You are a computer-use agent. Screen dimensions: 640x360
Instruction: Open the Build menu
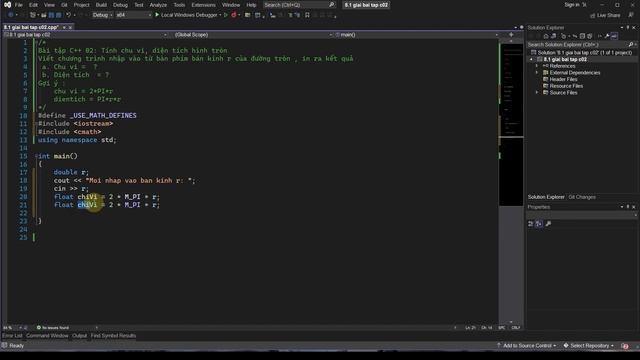pos(101,5)
